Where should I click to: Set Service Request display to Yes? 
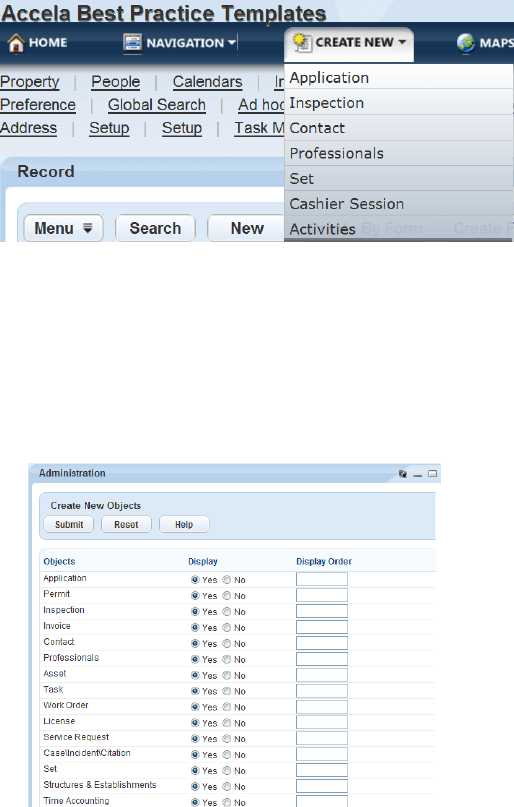tap(195, 739)
